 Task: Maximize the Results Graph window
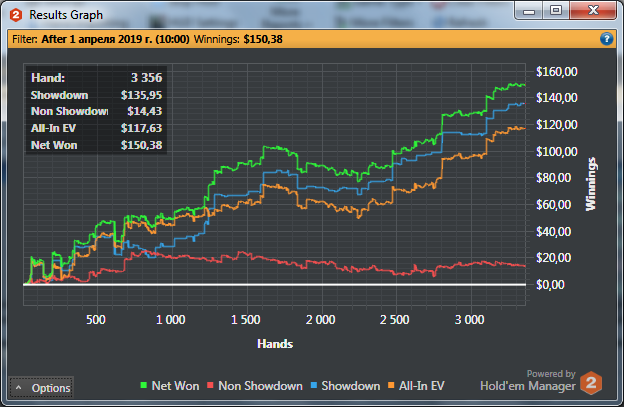[556, 10]
